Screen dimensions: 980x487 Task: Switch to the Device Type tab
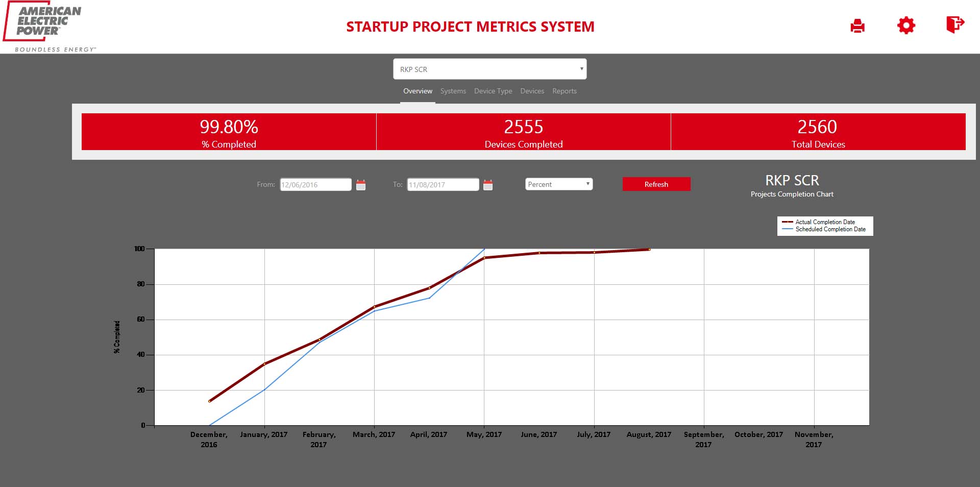(x=493, y=91)
